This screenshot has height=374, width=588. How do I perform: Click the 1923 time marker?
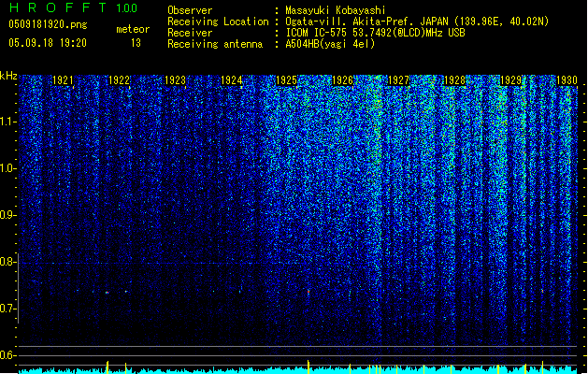click(175, 80)
